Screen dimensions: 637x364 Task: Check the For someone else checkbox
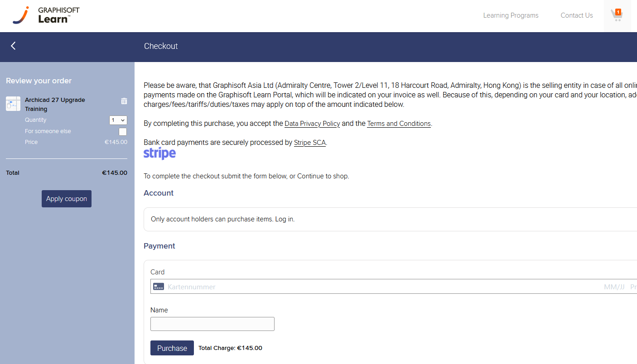click(123, 132)
